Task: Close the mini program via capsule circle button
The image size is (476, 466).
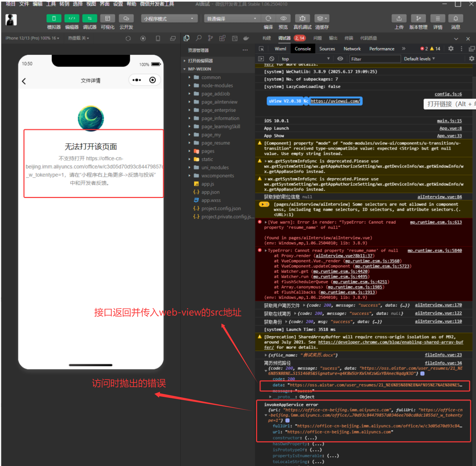Action: 152,80
